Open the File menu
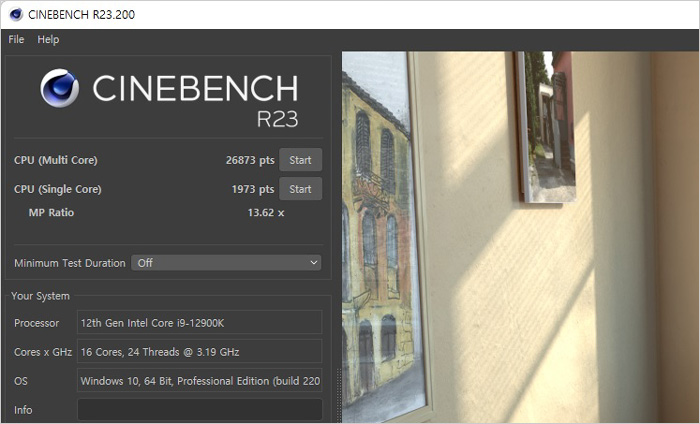 pyautogui.click(x=16, y=39)
